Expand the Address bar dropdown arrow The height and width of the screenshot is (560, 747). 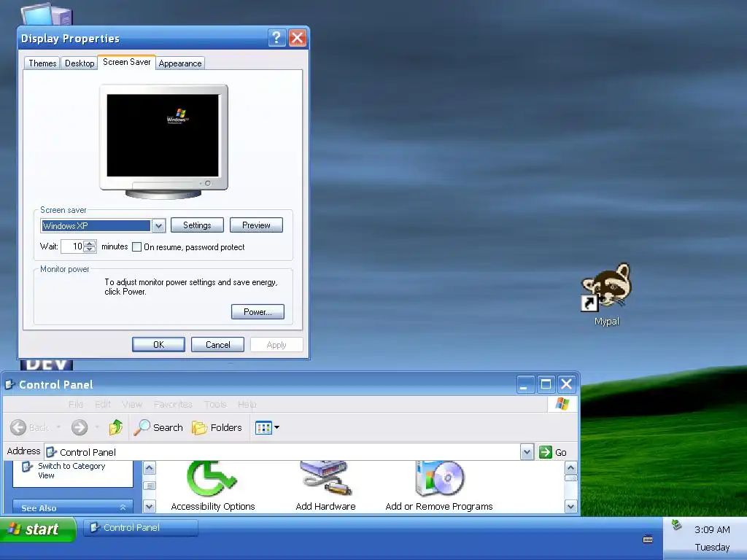click(x=527, y=452)
